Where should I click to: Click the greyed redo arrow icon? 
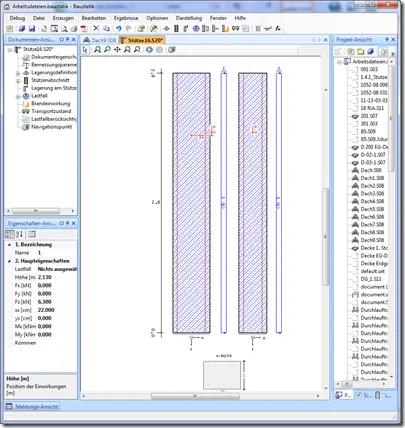click(x=128, y=29)
